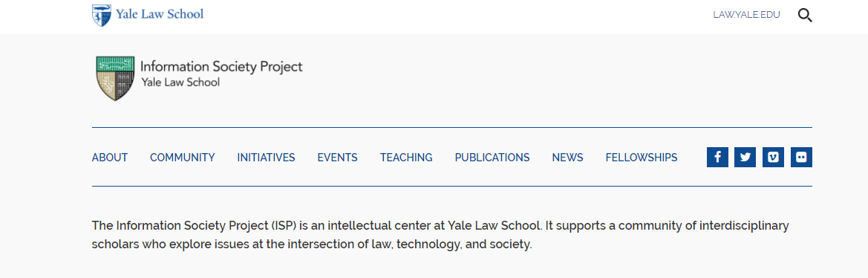Open the ABOUT menu
This screenshot has width=868, height=278.
click(x=110, y=158)
